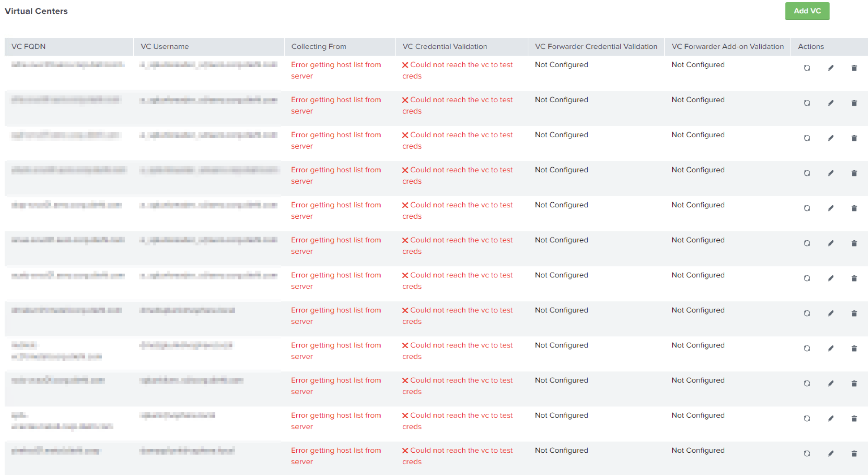This screenshot has height=475, width=868.
Task: Sort the table by VC FQDN
Action: (x=29, y=46)
